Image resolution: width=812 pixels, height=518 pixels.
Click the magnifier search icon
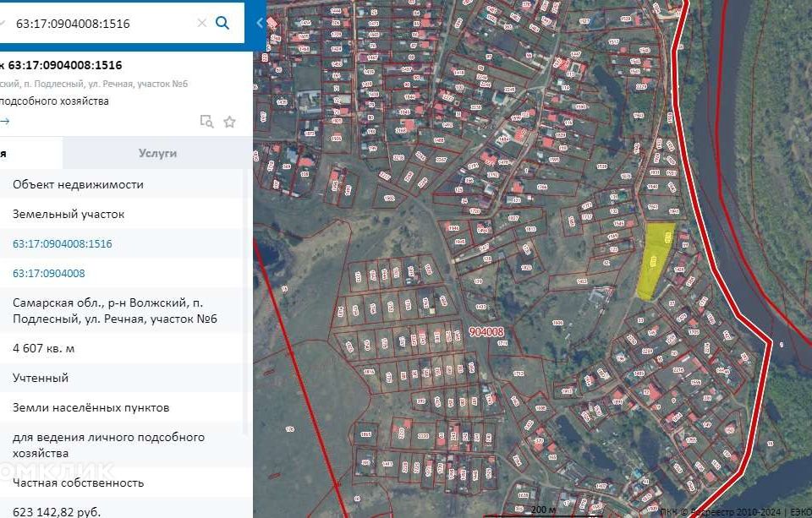[x=222, y=23]
